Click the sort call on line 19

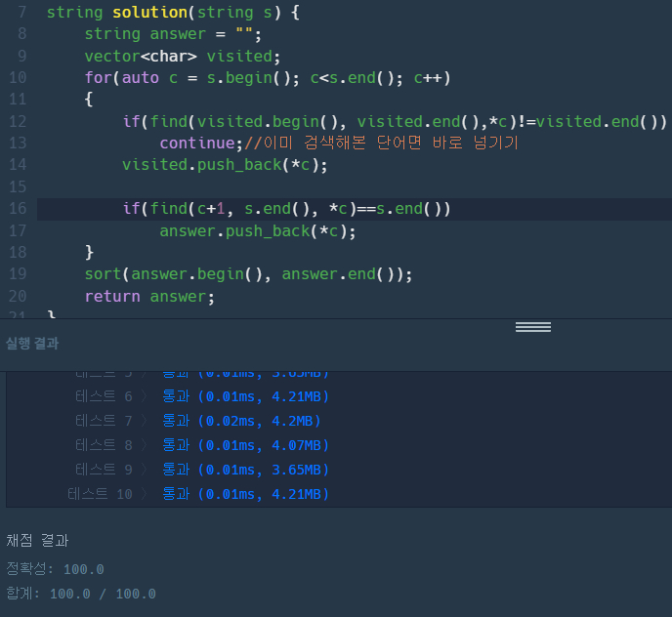(x=248, y=274)
